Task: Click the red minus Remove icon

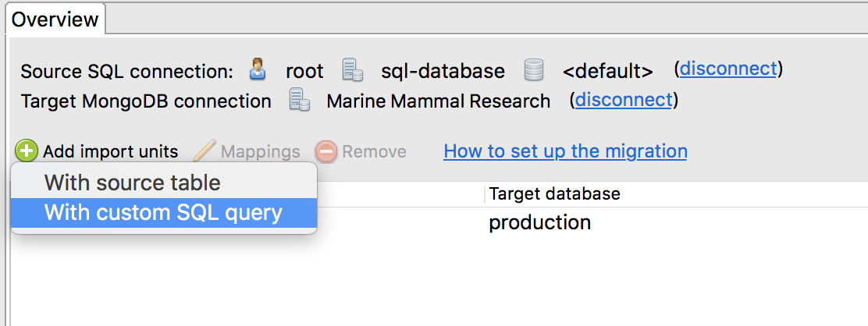Action: click(x=325, y=151)
